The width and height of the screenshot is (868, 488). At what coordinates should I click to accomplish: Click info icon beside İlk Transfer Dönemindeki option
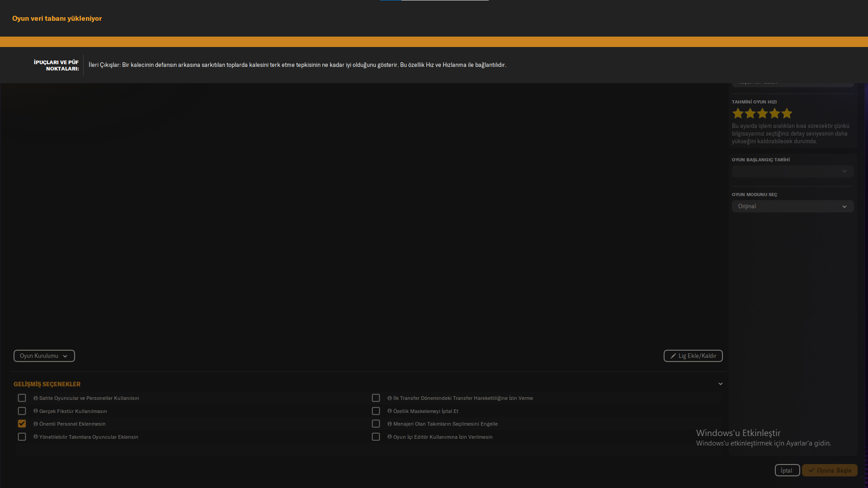coord(390,398)
